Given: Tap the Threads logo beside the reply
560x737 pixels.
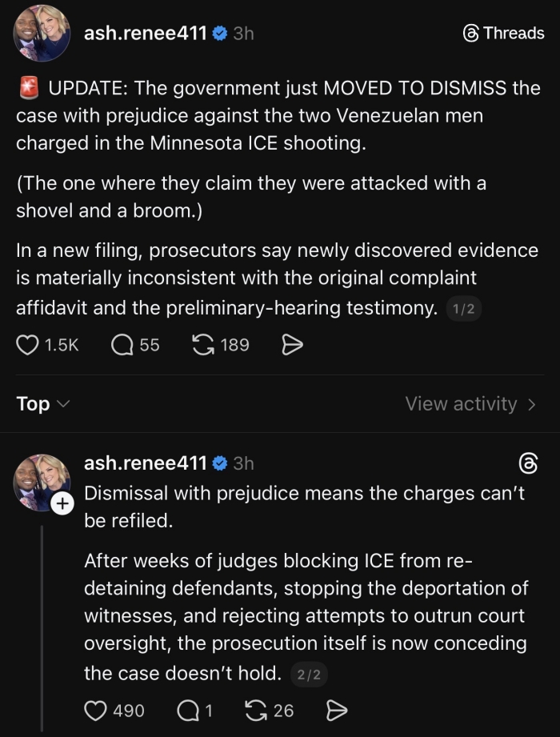Looking at the screenshot, I should coord(529,463).
